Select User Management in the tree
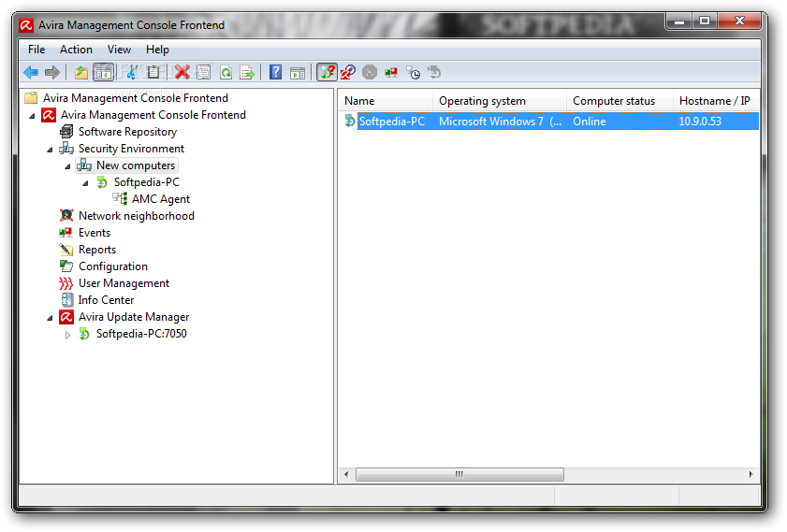Screen dimensions: 787x532 point(124,283)
